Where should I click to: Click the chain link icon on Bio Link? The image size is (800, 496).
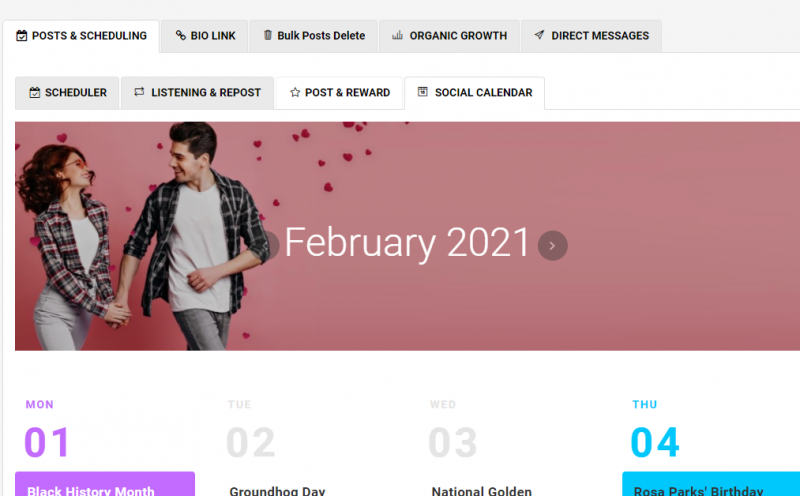181,35
